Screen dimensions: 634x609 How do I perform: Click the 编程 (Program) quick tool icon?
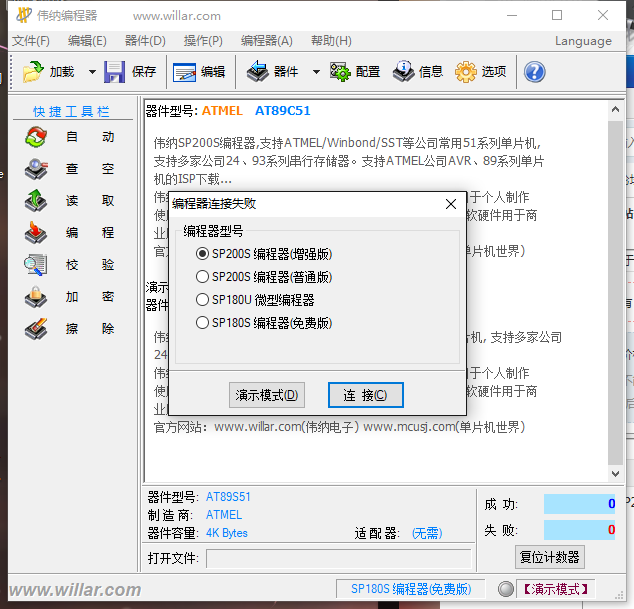click(x=36, y=233)
